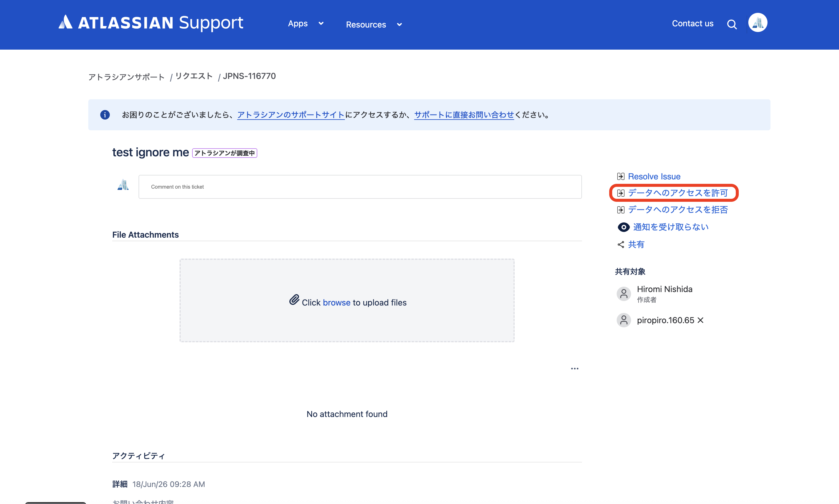The width and height of the screenshot is (839, 504).
Task: Click データへのアクセスを許可 link
Action: pyautogui.click(x=677, y=193)
